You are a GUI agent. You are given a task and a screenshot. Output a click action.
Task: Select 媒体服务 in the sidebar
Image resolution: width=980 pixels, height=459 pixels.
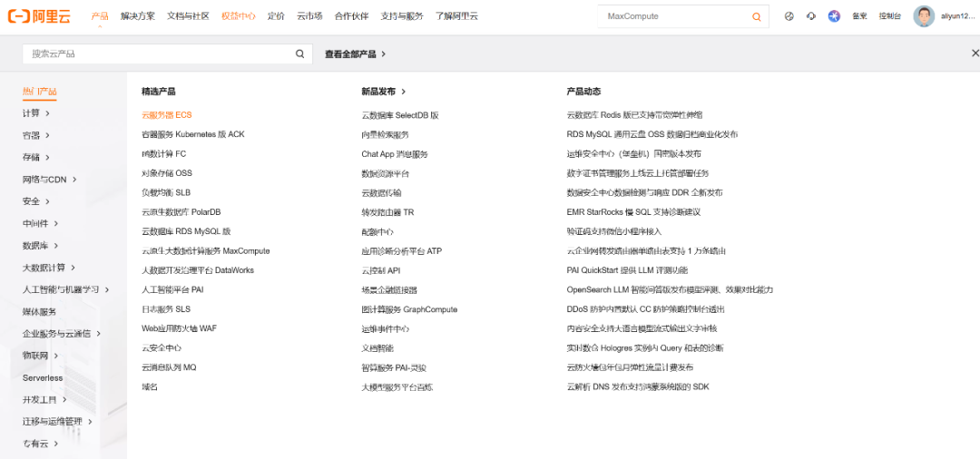39,312
